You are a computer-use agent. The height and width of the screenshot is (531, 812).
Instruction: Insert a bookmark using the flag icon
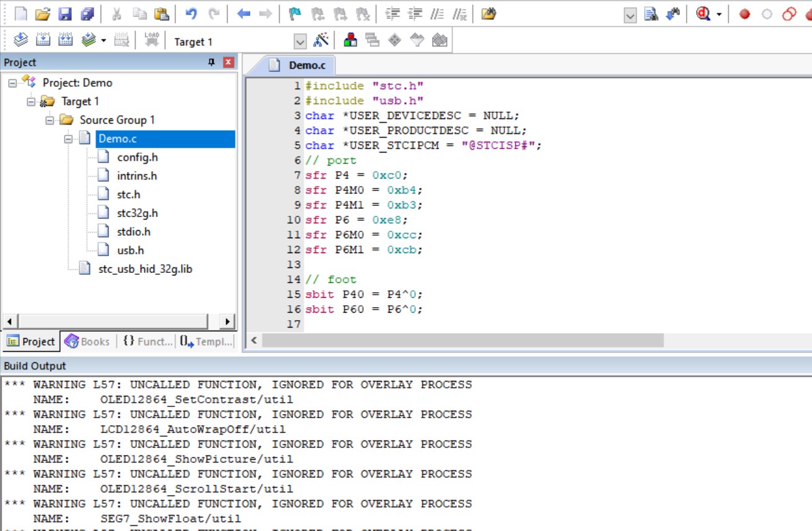click(295, 14)
